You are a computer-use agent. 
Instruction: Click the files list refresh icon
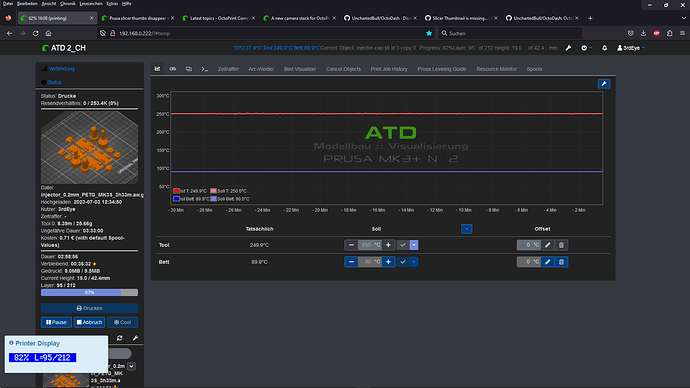120,338
